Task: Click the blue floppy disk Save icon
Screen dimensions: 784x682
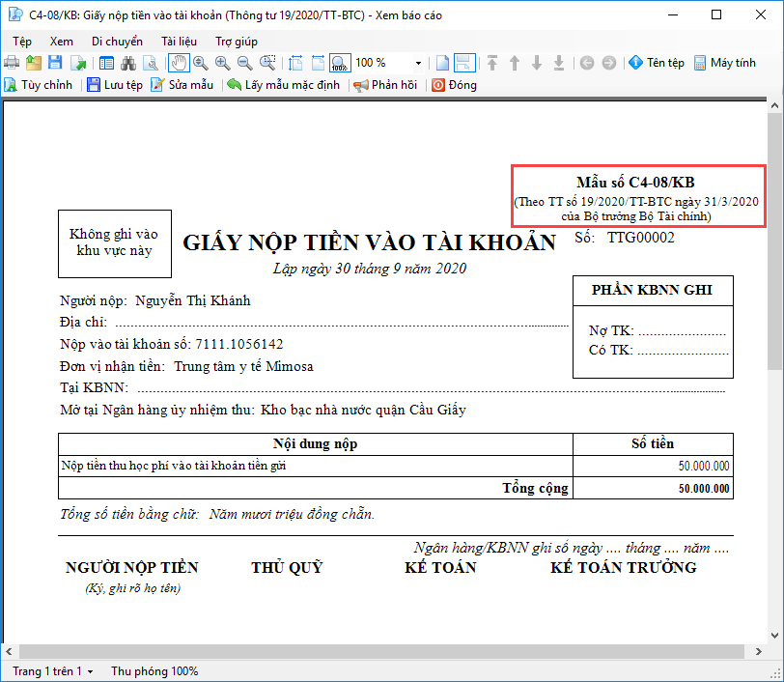Action: click(55, 63)
